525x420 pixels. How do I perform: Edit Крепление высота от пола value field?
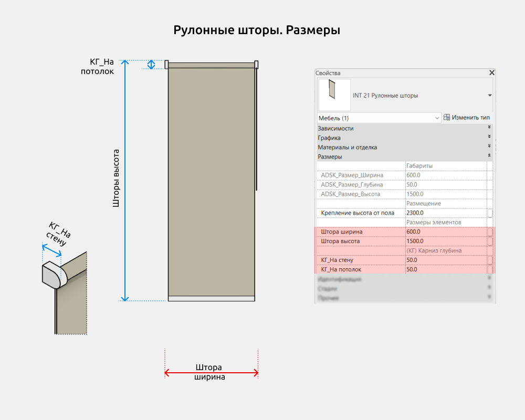point(446,213)
